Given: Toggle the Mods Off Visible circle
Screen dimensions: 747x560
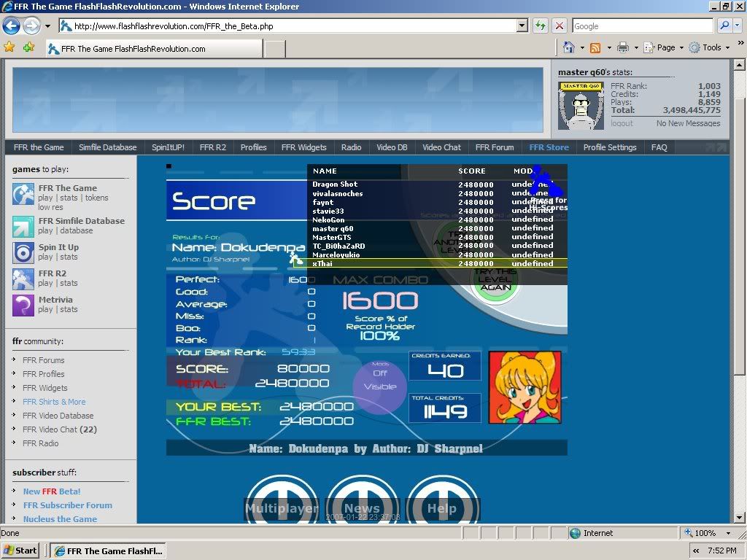Looking at the screenshot, I should (379, 381).
